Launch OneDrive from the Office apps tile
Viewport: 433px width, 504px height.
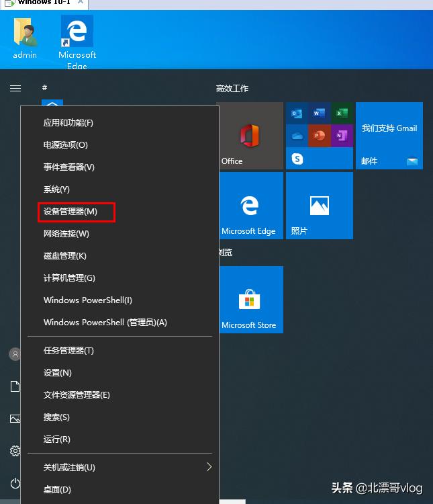tap(297, 136)
